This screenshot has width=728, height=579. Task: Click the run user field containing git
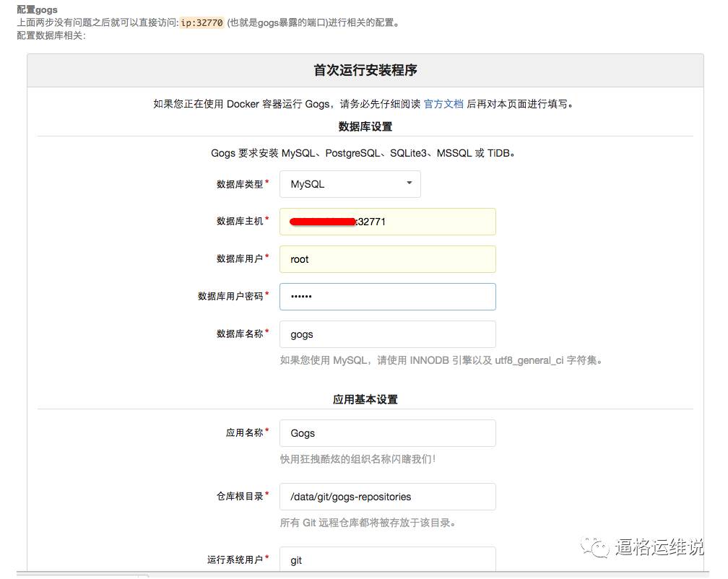(388, 560)
